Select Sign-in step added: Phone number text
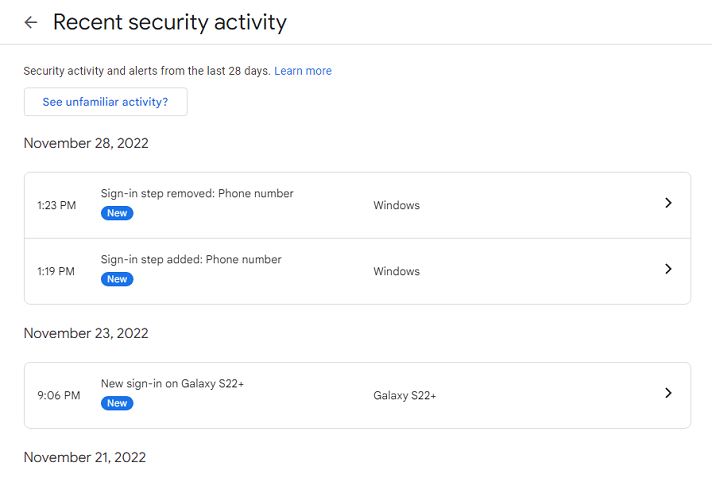The height and width of the screenshot is (482, 712). 191,259
